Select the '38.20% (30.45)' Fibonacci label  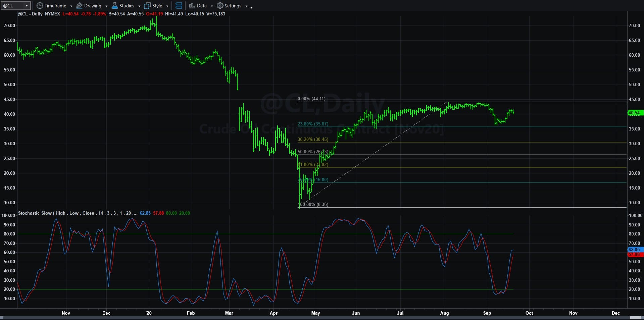313,139
